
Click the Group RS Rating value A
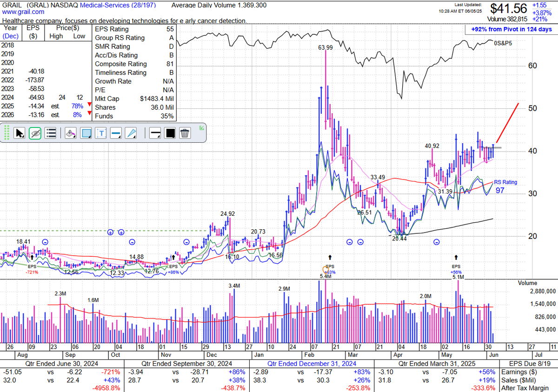[172, 38]
